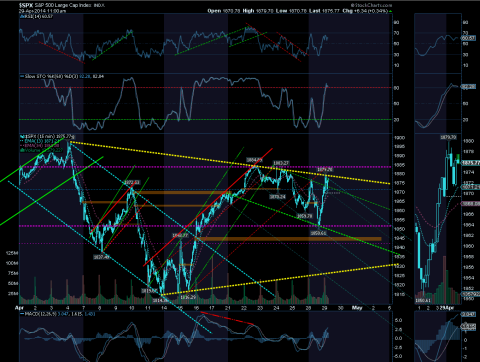Click the 1872.53 peak price label

pos(132,182)
